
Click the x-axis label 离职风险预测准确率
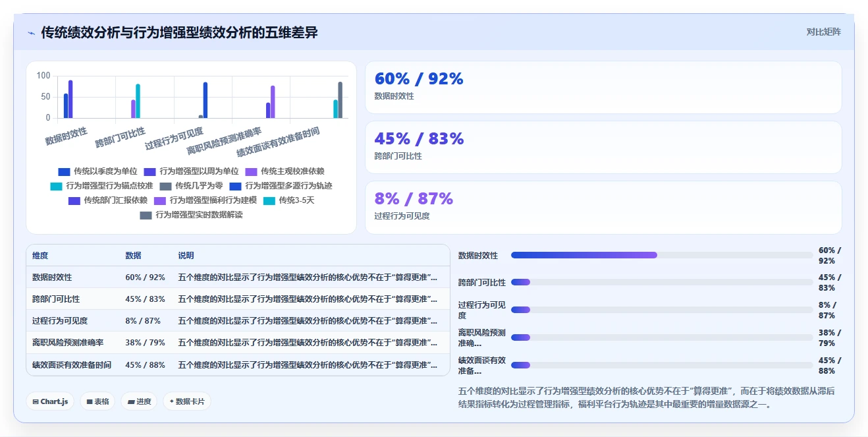pyautogui.click(x=224, y=140)
